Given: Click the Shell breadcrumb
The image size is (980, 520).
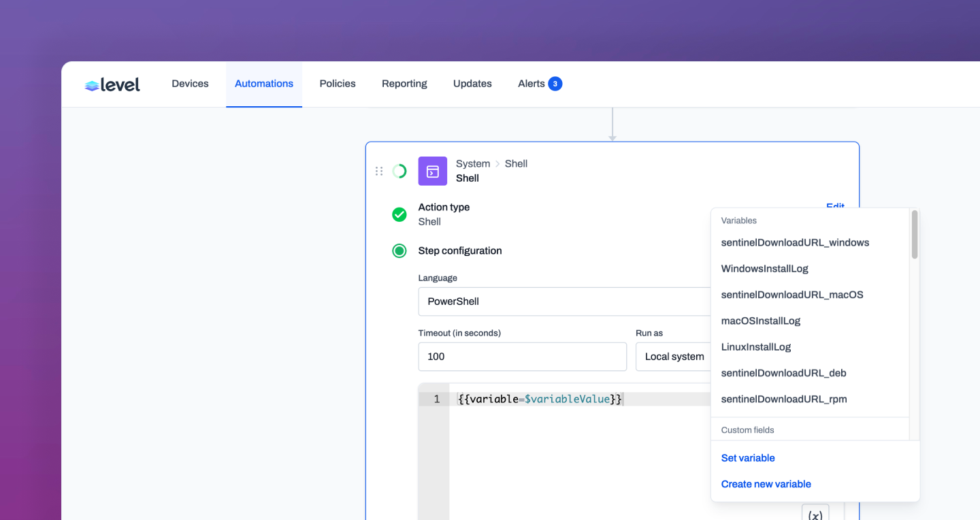Looking at the screenshot, I should point(516,163).
